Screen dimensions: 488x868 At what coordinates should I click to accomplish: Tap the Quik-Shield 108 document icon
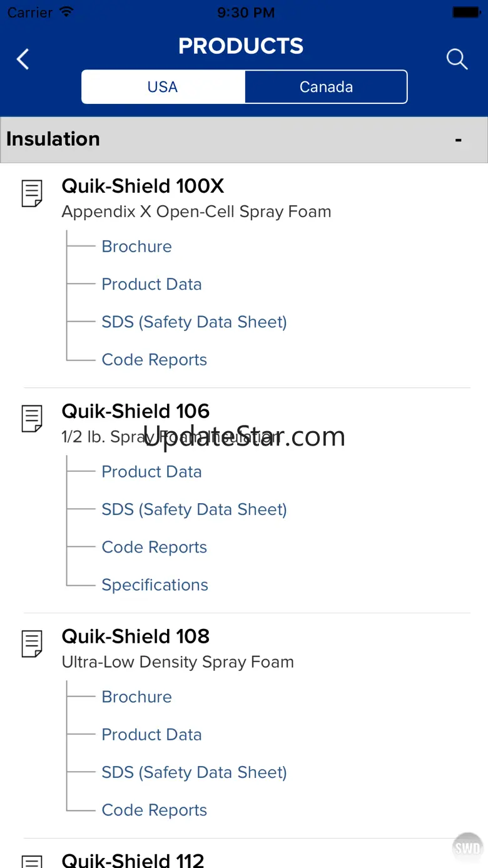32,643
